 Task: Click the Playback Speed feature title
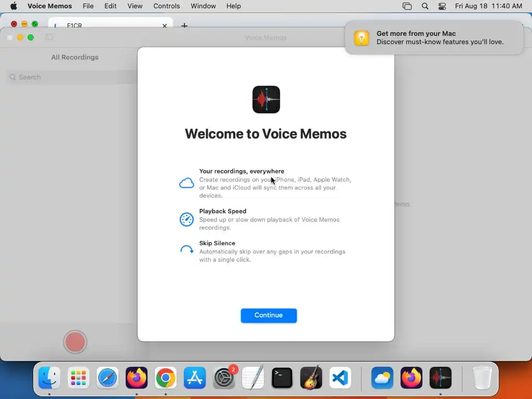[222, 211]
